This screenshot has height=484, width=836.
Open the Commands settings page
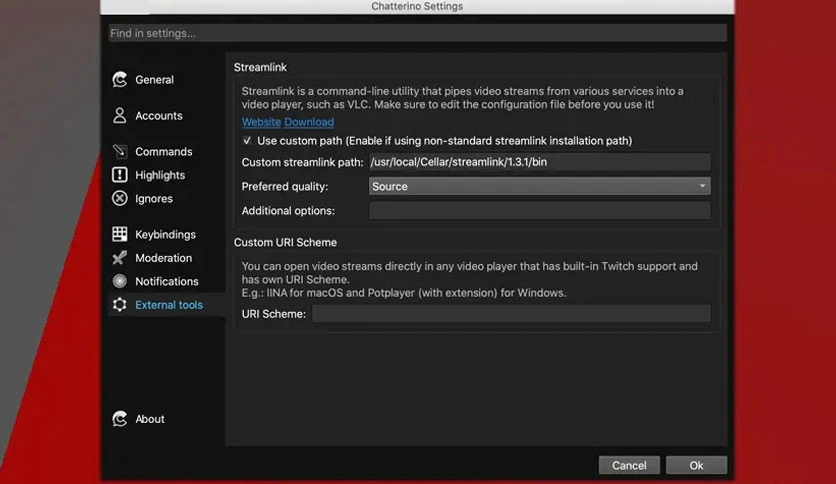pyautogui.click(x=166, y=151)
